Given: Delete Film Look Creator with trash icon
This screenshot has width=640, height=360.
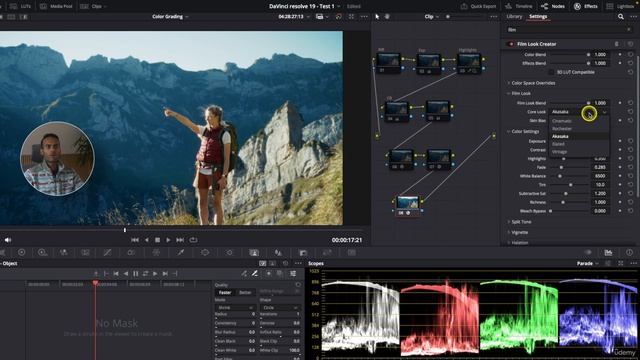Looking at the screenshot, I should (617, 44).
